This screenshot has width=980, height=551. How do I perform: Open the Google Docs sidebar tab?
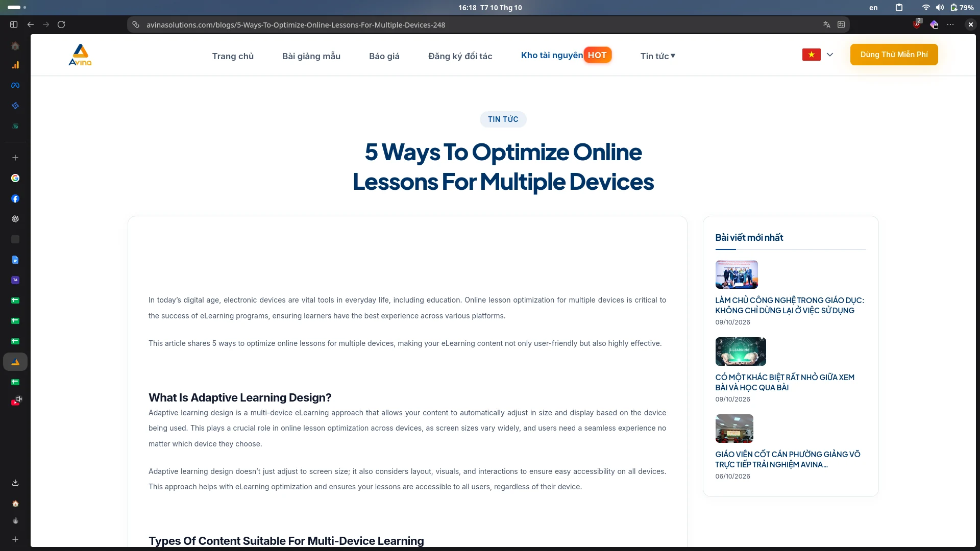pyautogui.click(x=15, y=260)
